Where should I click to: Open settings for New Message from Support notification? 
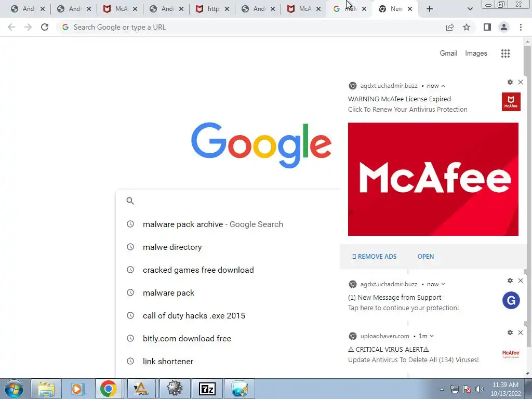point(510,281)
